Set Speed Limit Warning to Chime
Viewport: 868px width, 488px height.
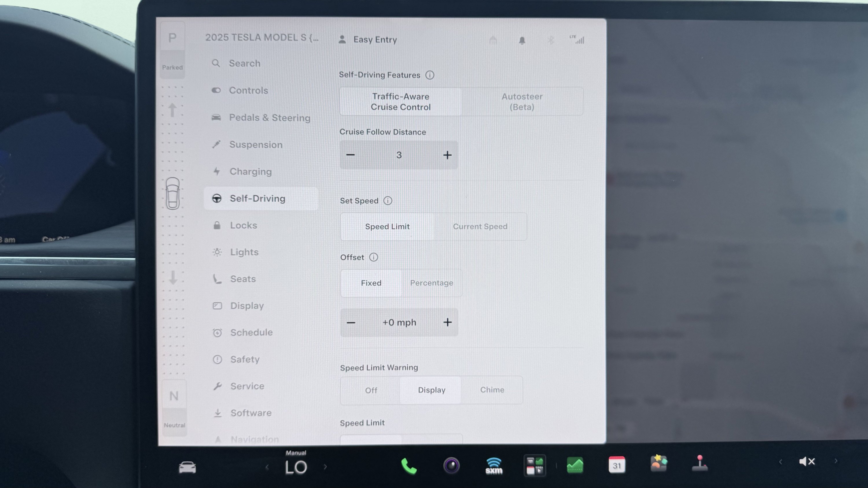point(492,390)
